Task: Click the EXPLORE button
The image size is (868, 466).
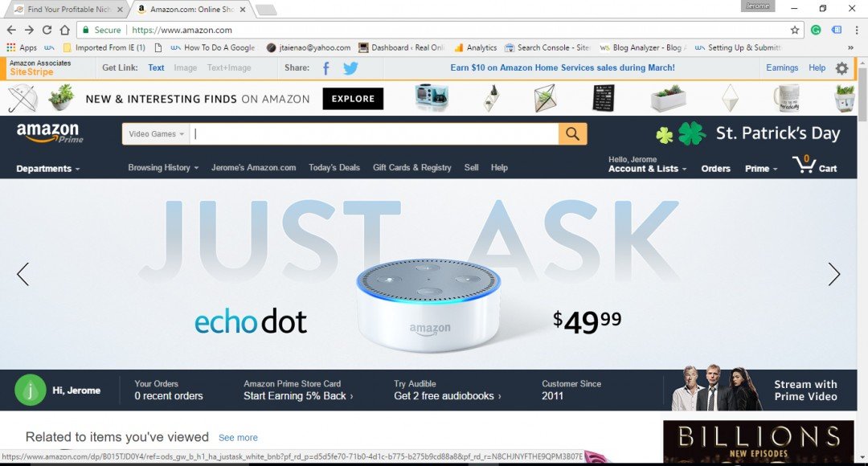Action: [x=353, y=99]
